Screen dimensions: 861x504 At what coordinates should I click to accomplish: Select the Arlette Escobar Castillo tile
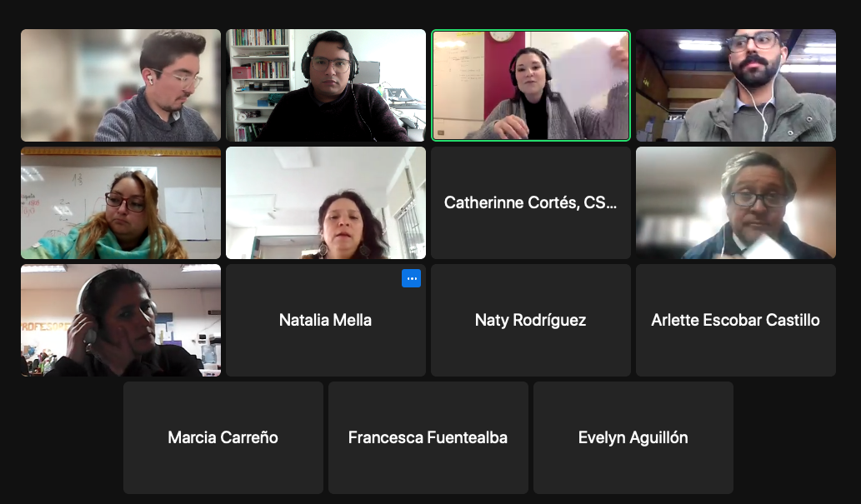[736, 320]
